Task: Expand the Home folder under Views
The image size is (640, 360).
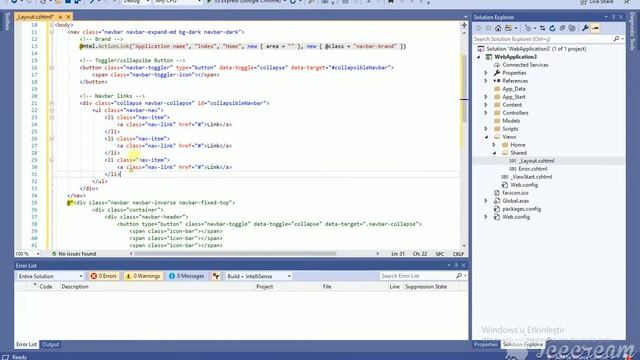Action: pos(494,145)
